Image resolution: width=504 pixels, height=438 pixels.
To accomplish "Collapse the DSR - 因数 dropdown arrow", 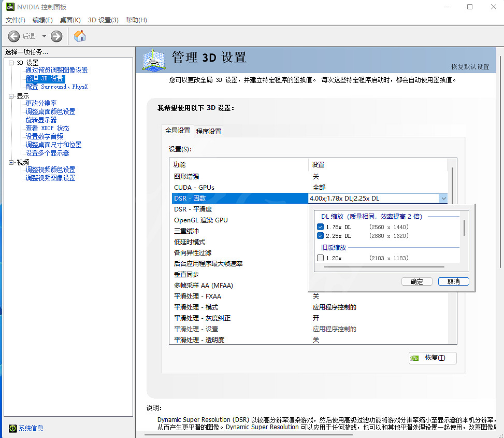I will pyautogui.click(x=442, y=198).
